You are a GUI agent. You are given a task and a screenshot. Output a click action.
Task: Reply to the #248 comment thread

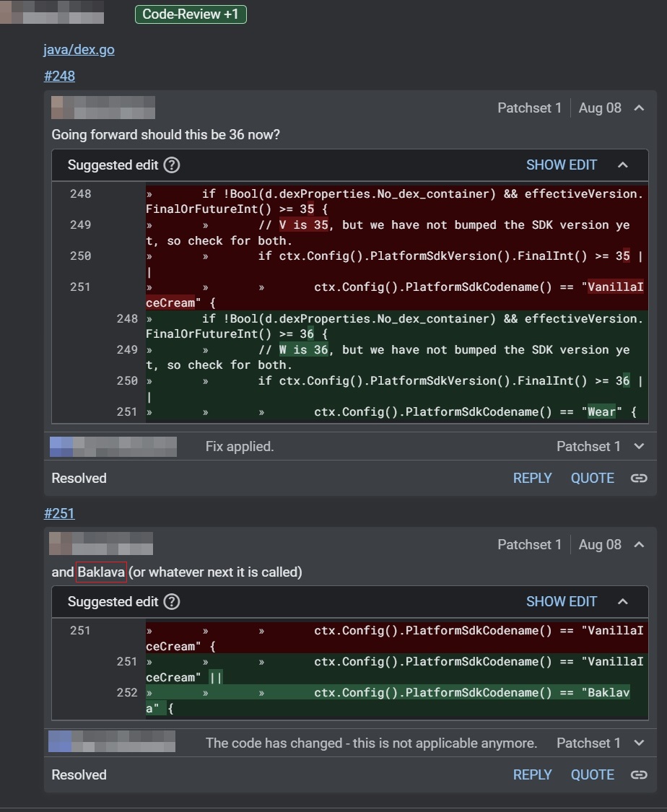(x=532, y=479)
